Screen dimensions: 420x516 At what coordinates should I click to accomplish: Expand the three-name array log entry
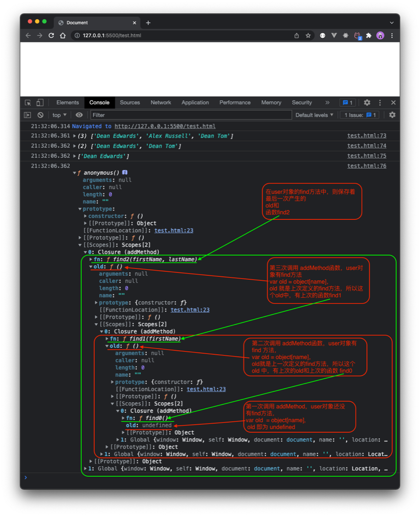75,136
